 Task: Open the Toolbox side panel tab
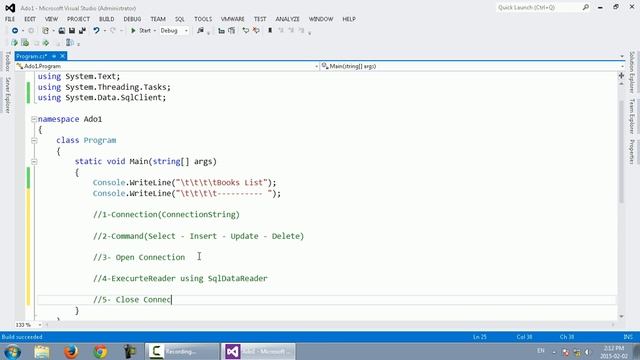[x=7, y=62]
